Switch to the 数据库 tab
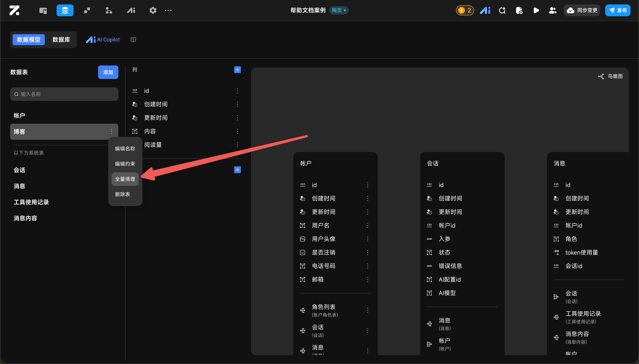 (61, 39)
